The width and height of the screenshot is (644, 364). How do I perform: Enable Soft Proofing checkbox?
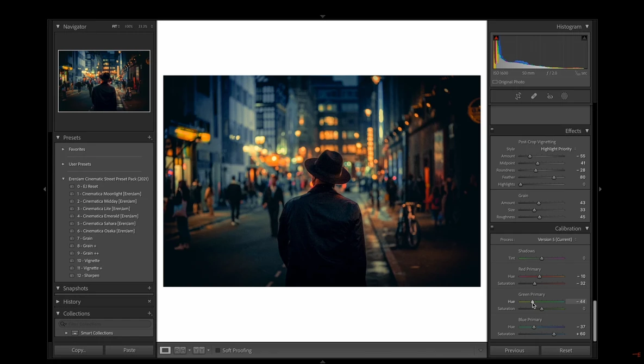pyautogui.click(x=218, y=350)
